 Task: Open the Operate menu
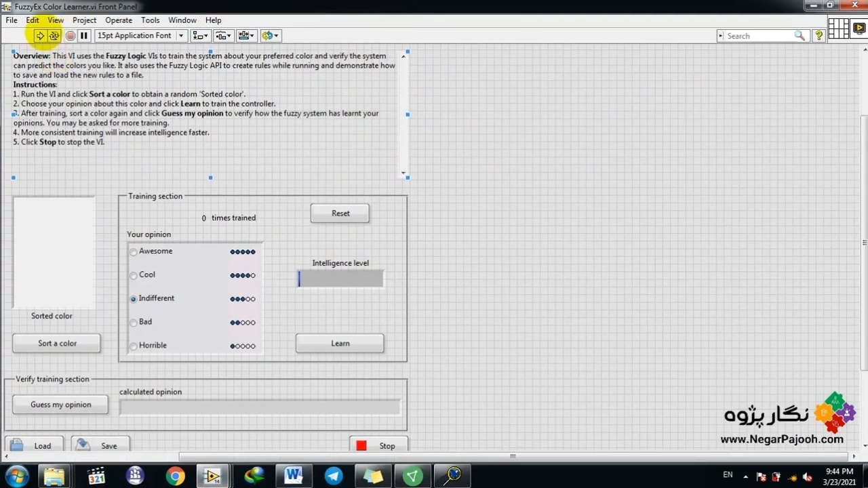119,20
